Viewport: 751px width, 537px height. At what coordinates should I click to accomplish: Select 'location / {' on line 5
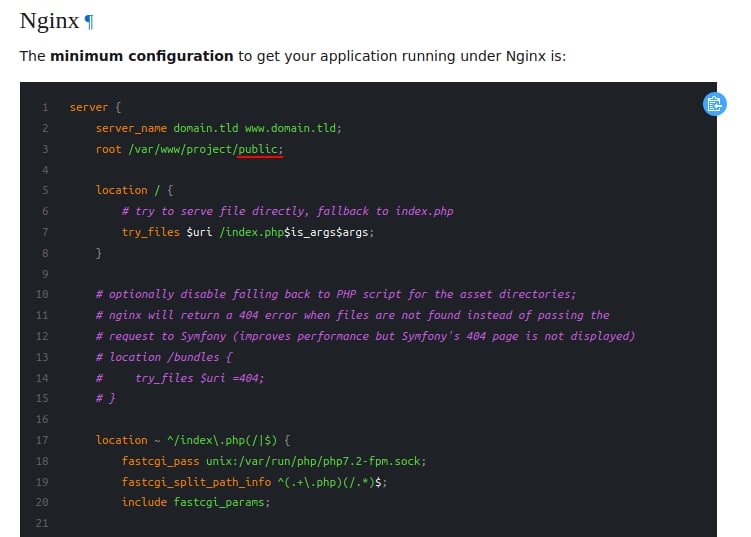[x=135, y=190]
